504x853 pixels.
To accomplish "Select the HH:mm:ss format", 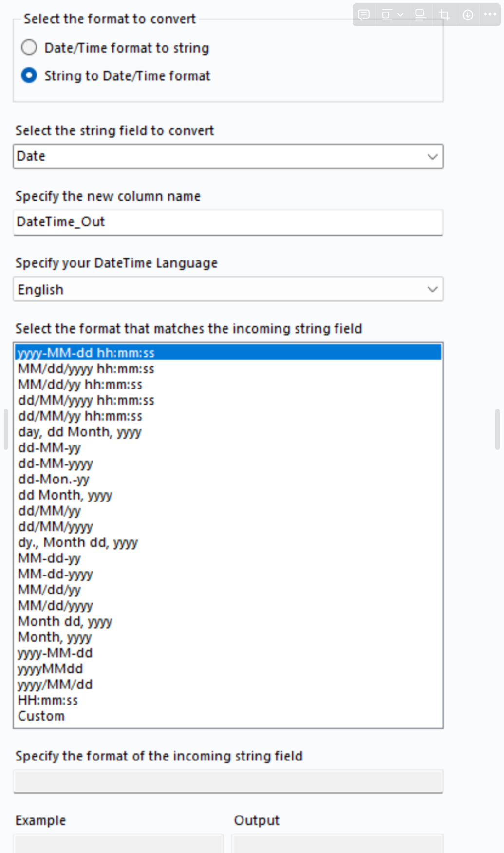I will click(48, 700).
